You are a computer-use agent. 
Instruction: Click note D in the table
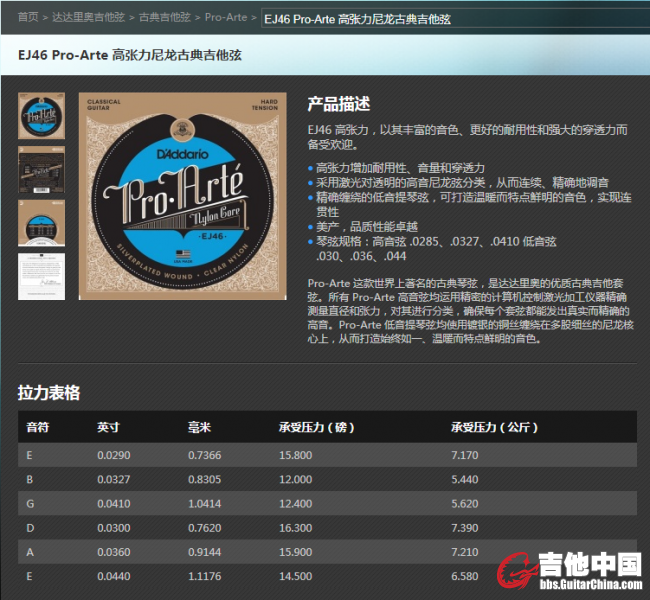pyautogui.click(x=30, y=528)
